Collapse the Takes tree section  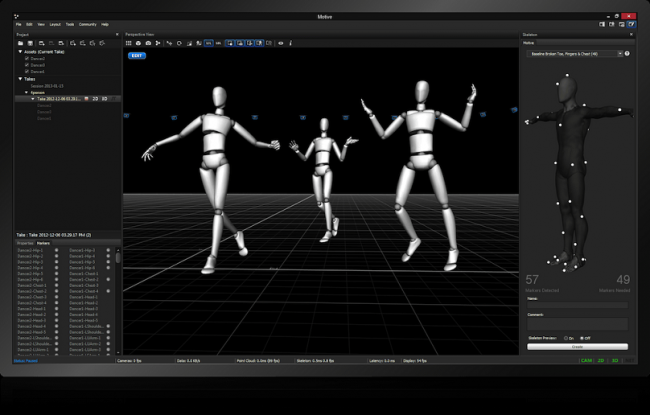(x=19, y=78)
